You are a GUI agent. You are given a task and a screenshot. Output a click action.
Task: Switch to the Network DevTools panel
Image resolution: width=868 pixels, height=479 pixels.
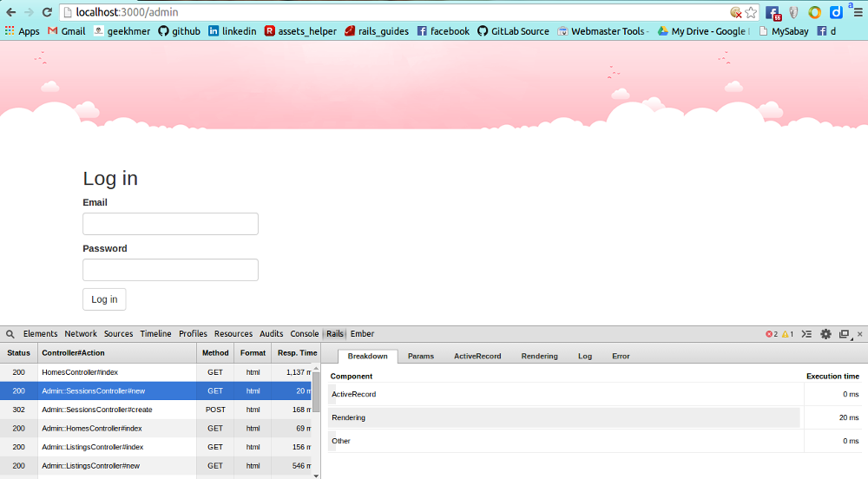click(81, 334)
